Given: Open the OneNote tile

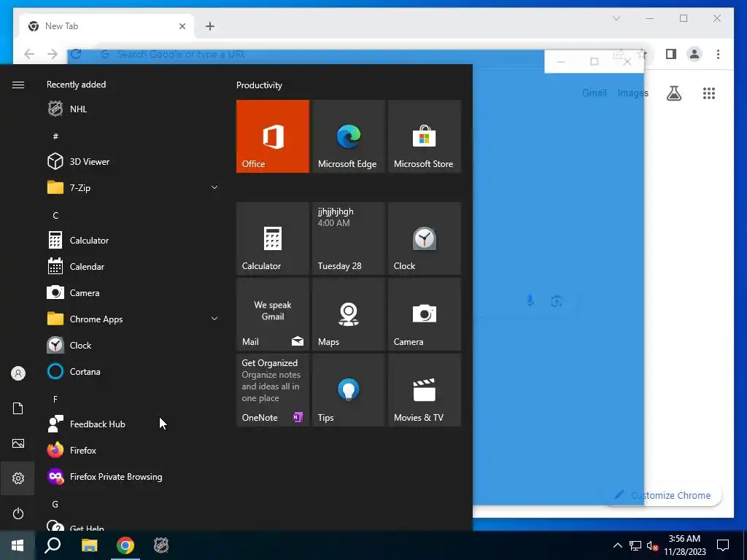Looking at the screenshot, I should pyautogui.click(x=273, y=390).
